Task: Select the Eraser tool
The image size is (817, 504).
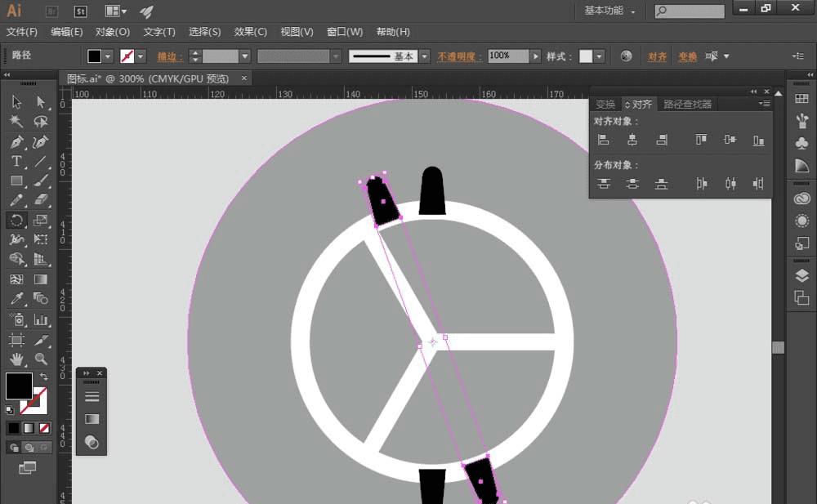Action: coord(41,200)
